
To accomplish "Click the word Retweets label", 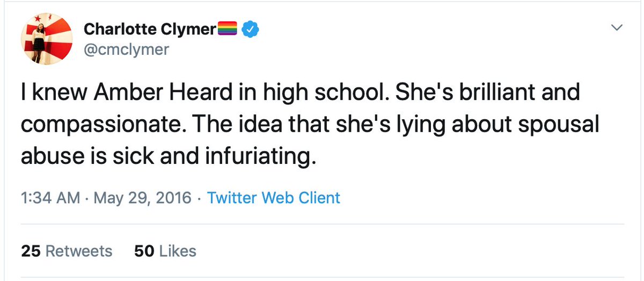I will [79, 251].
